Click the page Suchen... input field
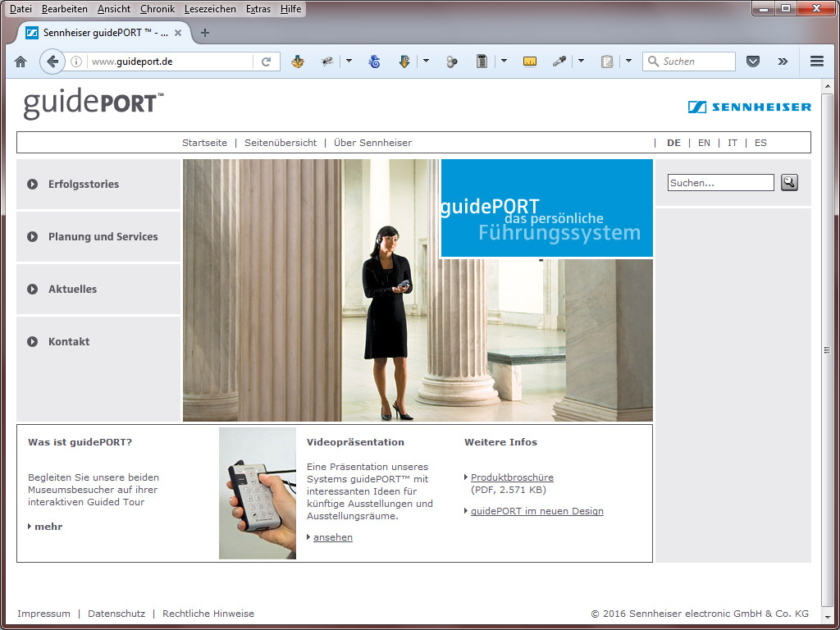The height and width of the screenshot is (630, 840). [720, 183]
